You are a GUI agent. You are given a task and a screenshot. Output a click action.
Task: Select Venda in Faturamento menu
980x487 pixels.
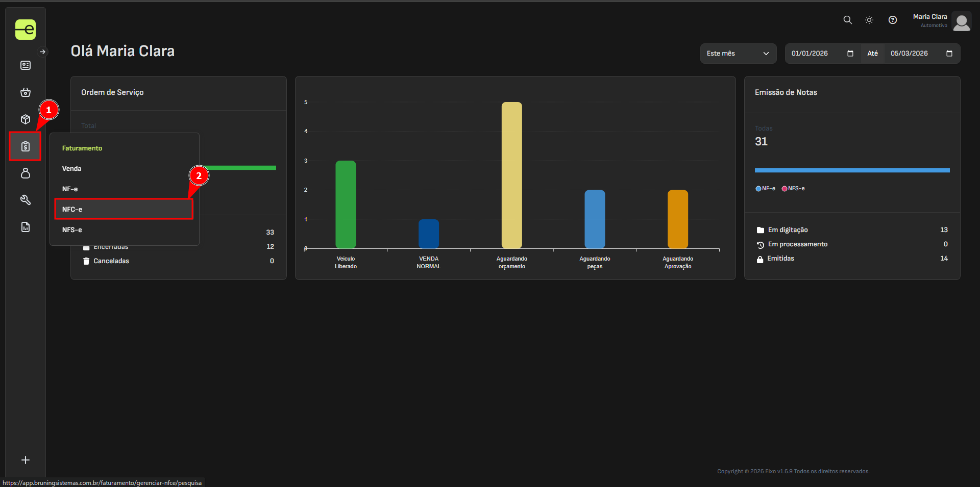(72, 168)
